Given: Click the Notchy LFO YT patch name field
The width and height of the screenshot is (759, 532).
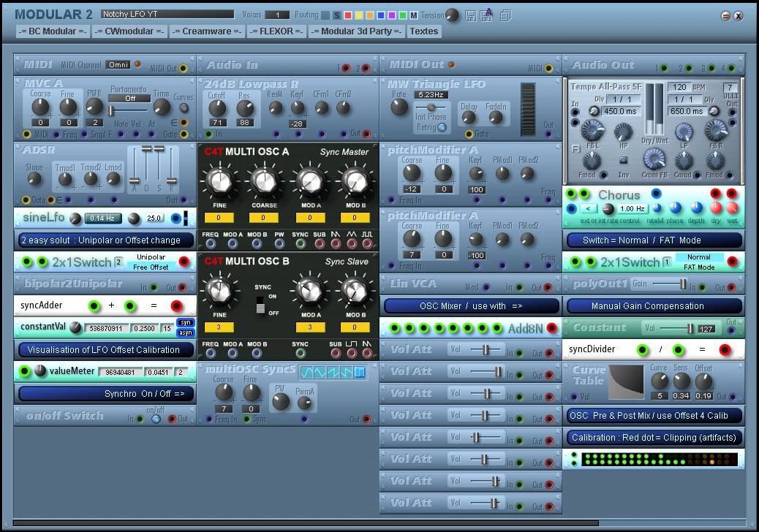Looking at the screenshot, I should 167,14.
